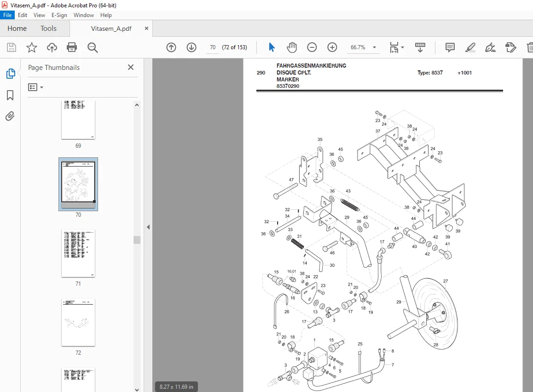This screenshot has height=392, width=533.
Task: Click the 66.7% zoom value field
Action: 358,47
